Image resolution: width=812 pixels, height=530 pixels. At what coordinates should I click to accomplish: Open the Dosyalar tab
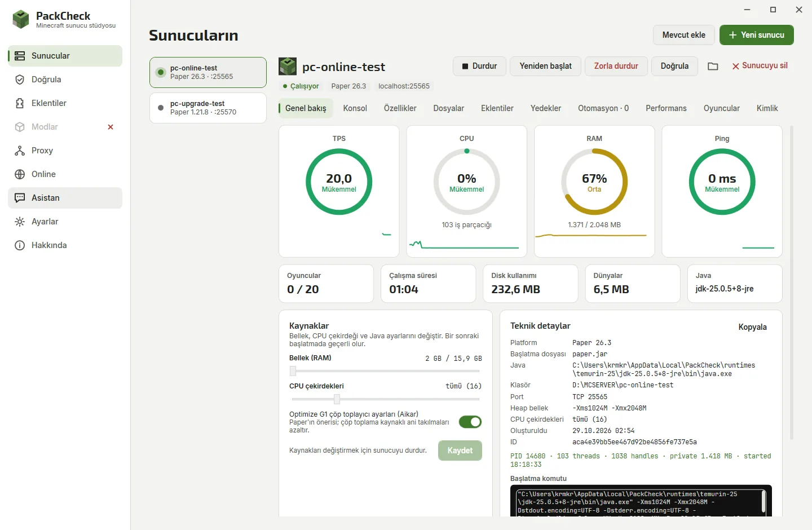tap(448, 108)
